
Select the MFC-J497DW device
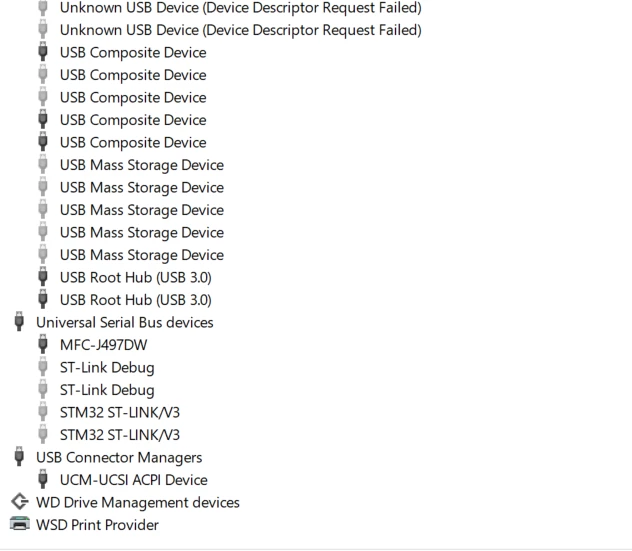[x=104, y=345]
